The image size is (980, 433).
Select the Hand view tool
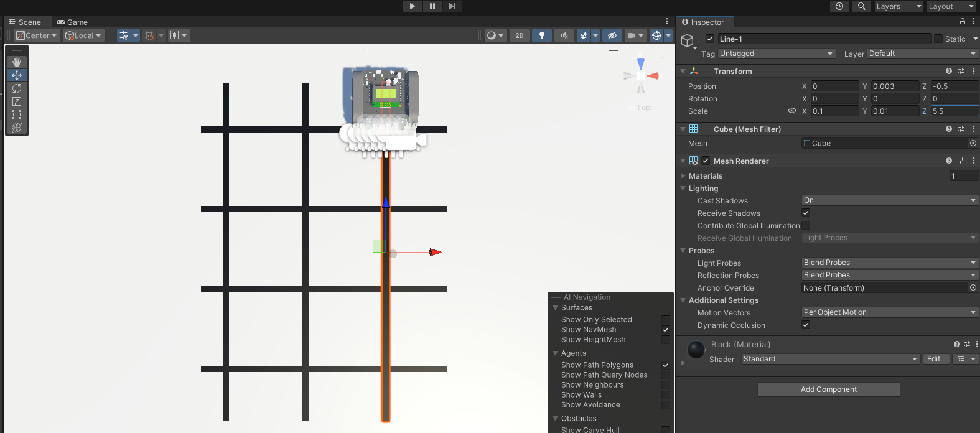[17, 62]
